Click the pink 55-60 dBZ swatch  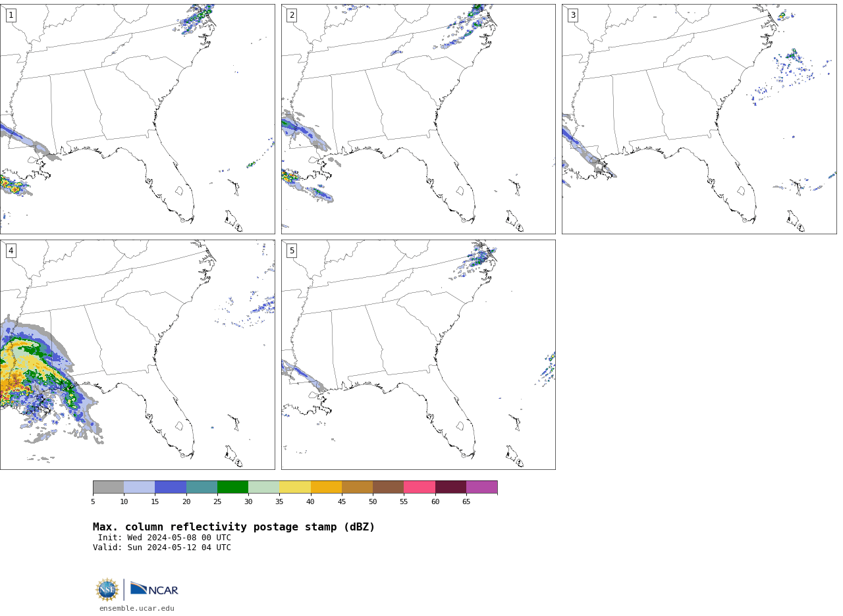(420, 487)
